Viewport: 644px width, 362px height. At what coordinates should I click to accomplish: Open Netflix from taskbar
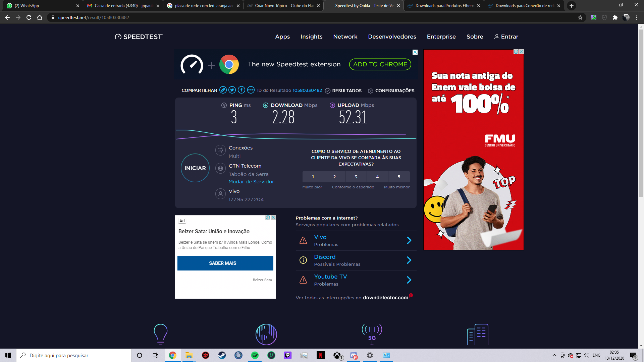[x=321, y=355]
